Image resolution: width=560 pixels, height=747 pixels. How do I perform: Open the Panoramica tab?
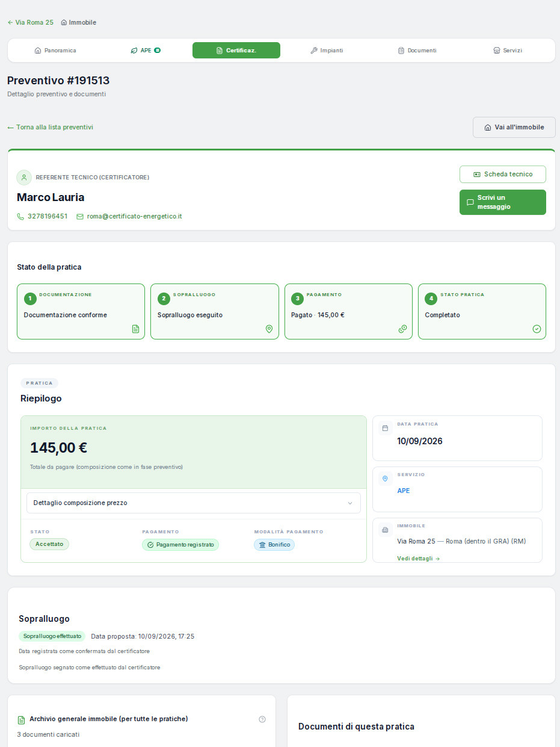[55, 51]
